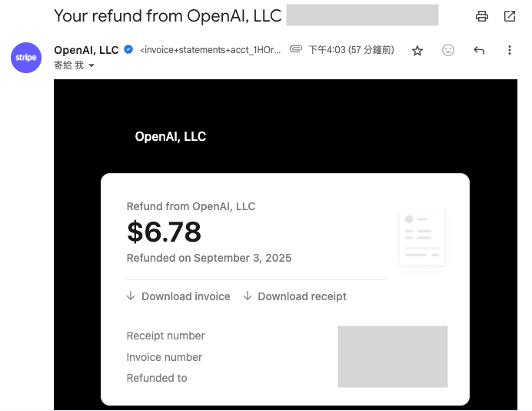Click the paperclip attachment icon
The height and width of the screenshot is (411, 532).
tap(296, 50)
